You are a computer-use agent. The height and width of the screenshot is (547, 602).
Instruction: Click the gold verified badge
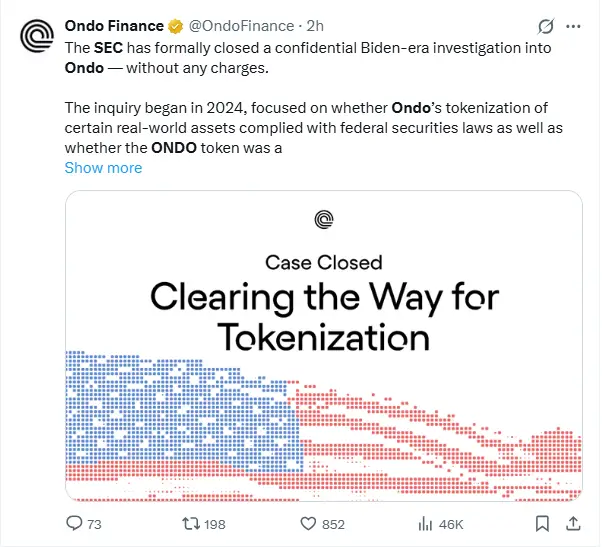point(173,25)
